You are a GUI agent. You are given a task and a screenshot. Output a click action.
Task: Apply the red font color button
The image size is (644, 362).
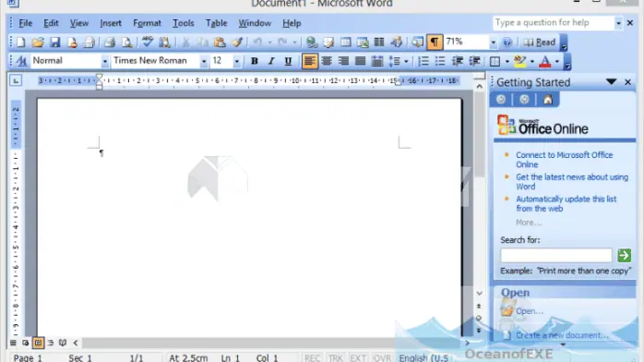point(545,61)
